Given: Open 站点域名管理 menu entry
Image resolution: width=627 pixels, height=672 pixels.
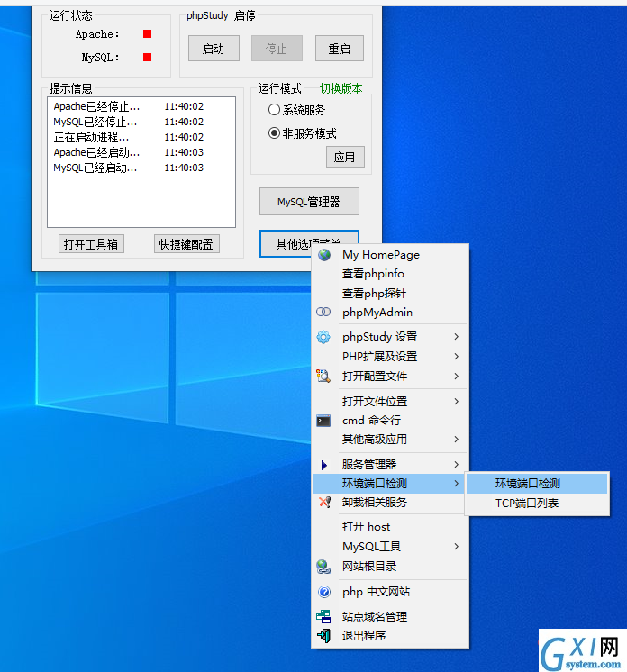Looking at the screenshot, I should click(389, 617).
